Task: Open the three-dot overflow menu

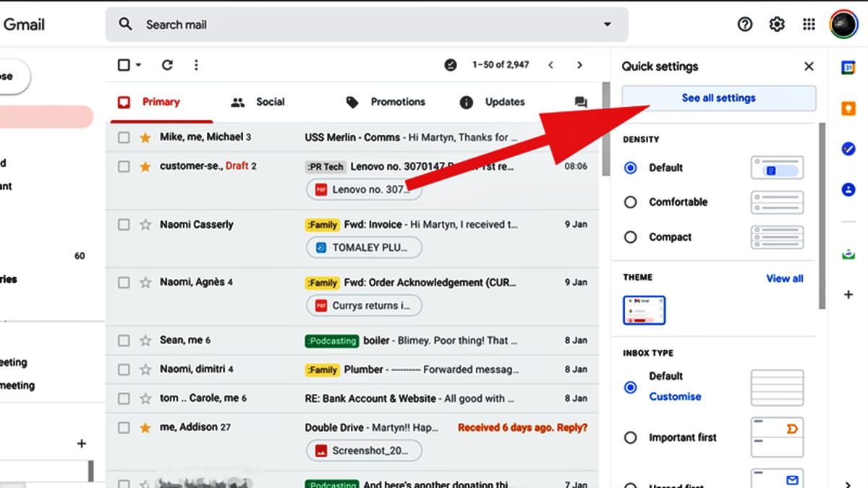Action: (x=196, y=64)
